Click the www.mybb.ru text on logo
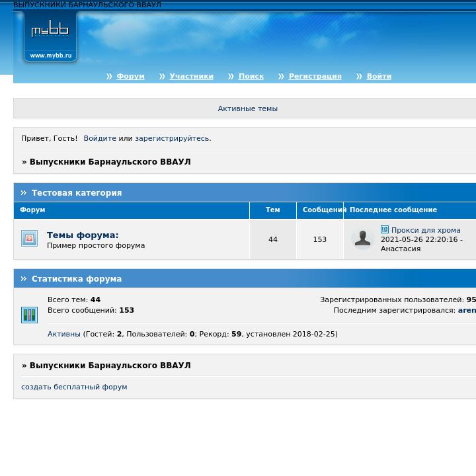 pyautogui.click(x=51, y=56)
